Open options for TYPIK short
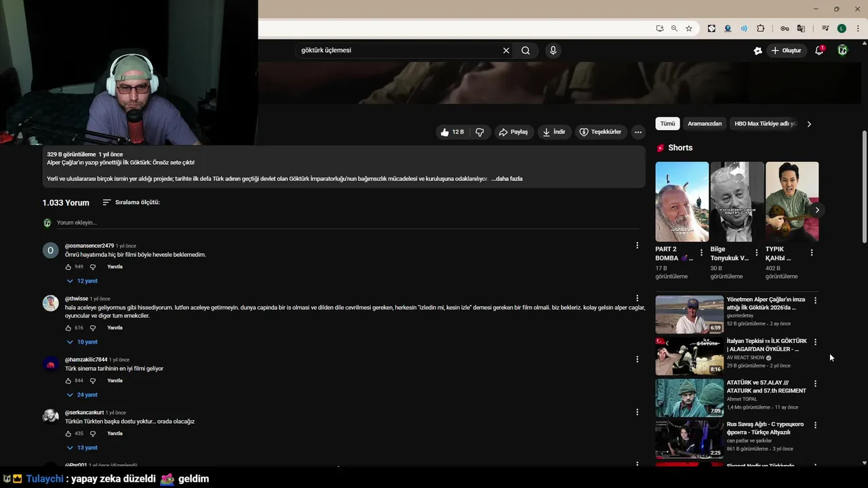Viewport: 868px width, 488px height. click(x=812, y=253)
